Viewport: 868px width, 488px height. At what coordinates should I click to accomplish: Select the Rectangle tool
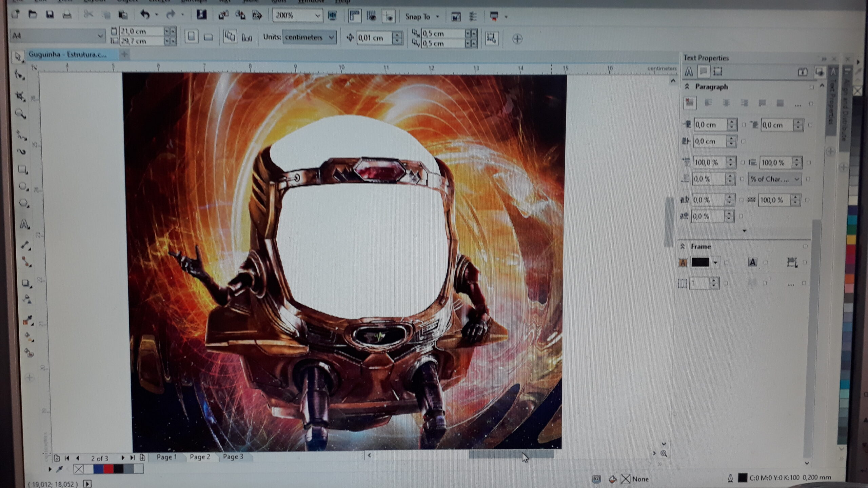click(23, 169)
